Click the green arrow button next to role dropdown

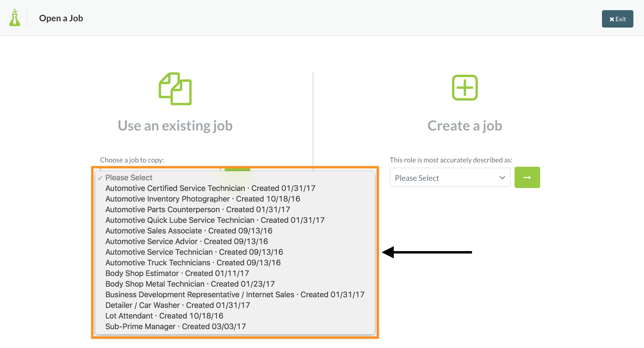coord(527,178)
